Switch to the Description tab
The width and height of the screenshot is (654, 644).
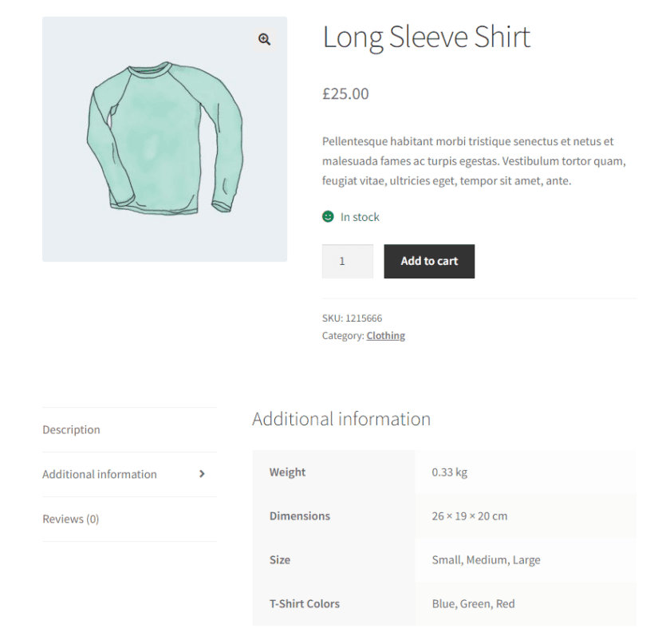(x=71, y=429)
